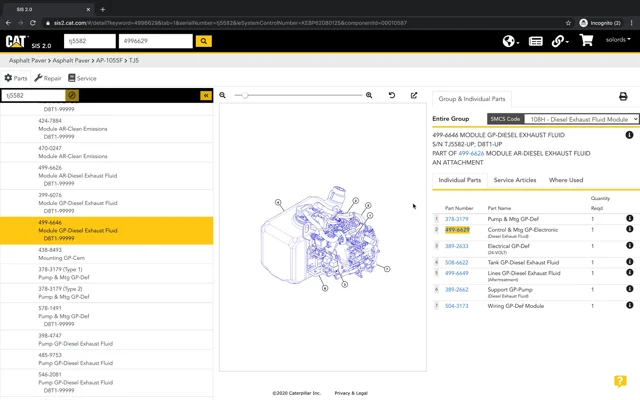The image size is (640, 400).
Task: Print the parts group
Action: click(x=623, y=97)
